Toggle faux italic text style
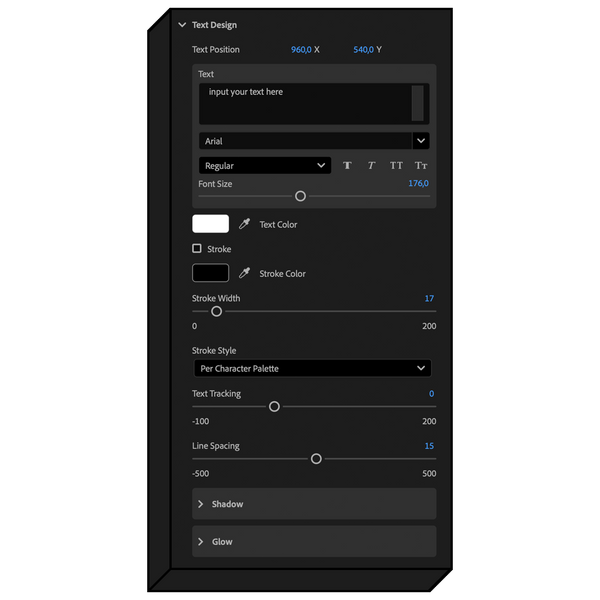Viewport: 600px width, 600px height. coord(371,166)
